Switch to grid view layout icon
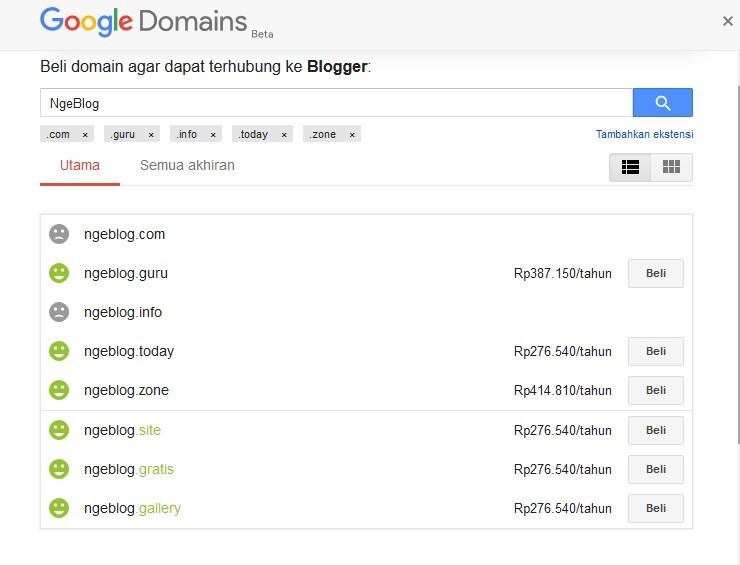The image size is (740, 565). [671, 167]
